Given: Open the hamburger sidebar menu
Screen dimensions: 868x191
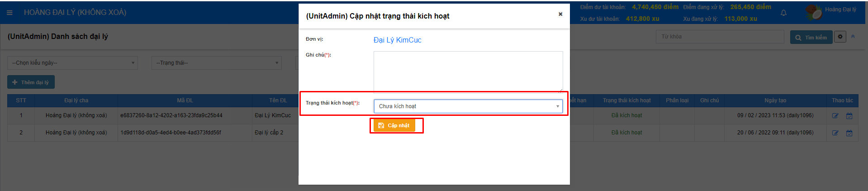Looking at the screenshot, I should point(9,13).
